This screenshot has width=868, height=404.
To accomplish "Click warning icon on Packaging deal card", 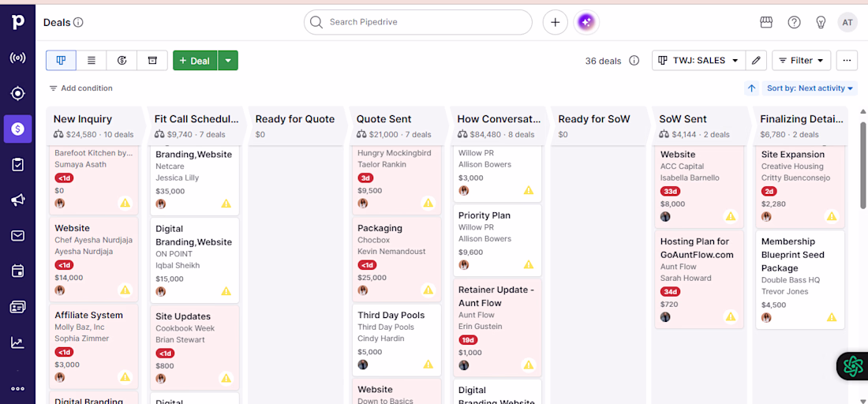I will point(428,290).
